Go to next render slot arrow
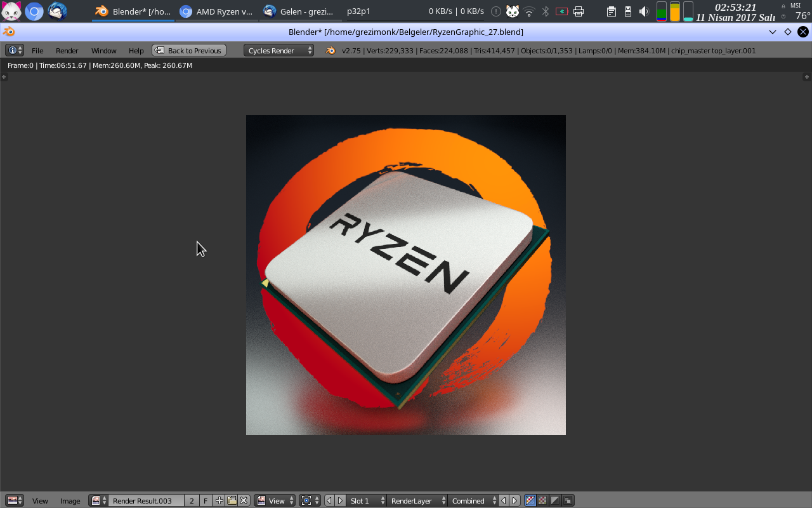812x508 pixels. click(341, 500)
